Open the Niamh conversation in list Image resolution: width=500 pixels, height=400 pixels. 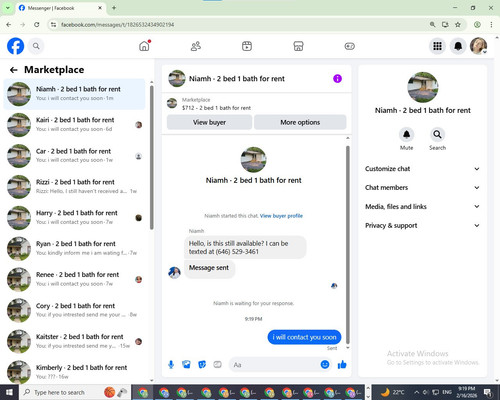tap(75, 94)
